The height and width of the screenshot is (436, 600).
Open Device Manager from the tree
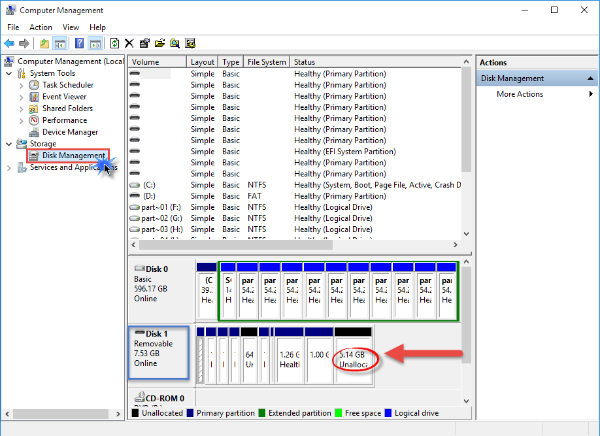(x=70, y=132)
